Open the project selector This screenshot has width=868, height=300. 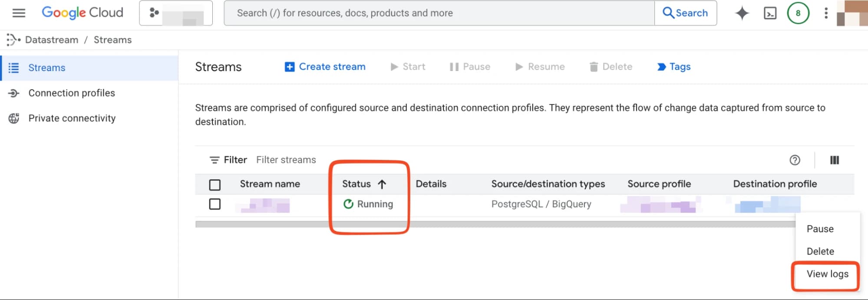coord(176,13)
